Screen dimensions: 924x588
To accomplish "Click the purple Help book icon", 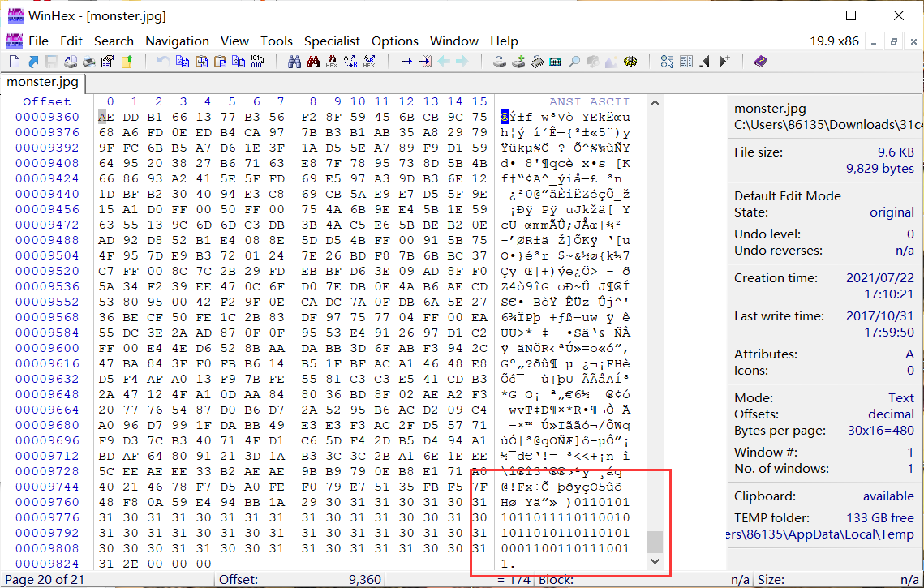I will (x=761, y=62).
